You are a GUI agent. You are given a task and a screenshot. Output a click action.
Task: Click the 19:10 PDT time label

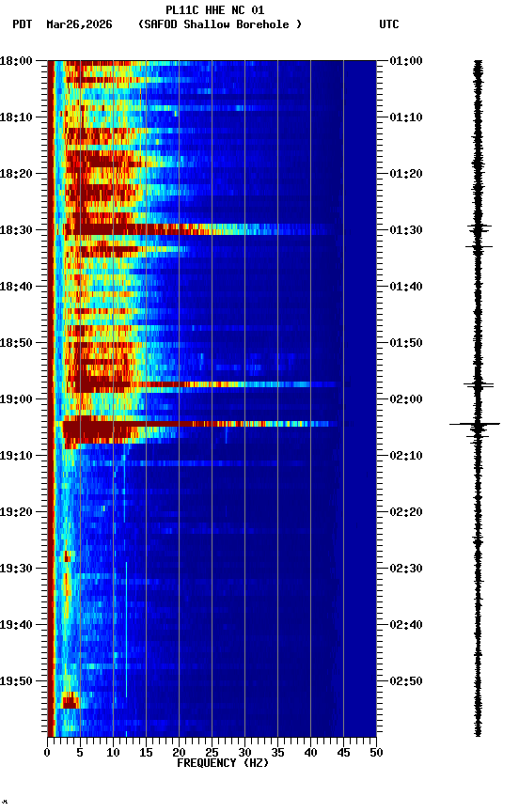coord(16,456)
